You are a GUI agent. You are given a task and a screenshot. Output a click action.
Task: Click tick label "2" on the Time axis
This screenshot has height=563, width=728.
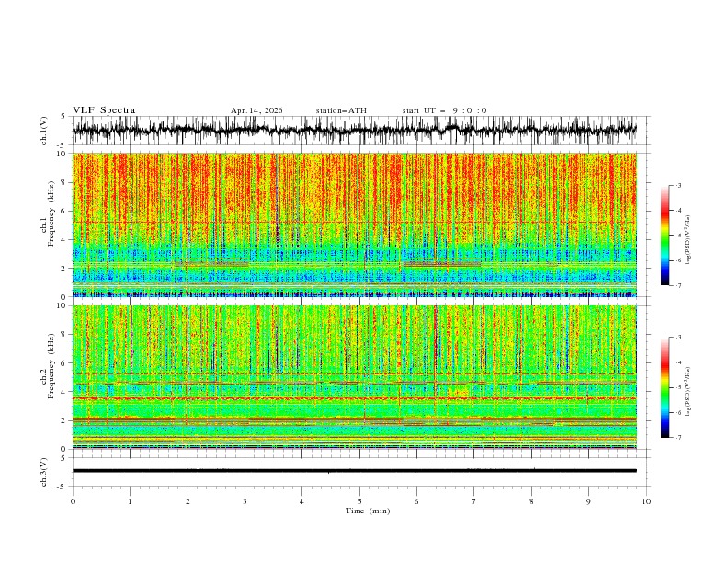[x=188, y=501]
